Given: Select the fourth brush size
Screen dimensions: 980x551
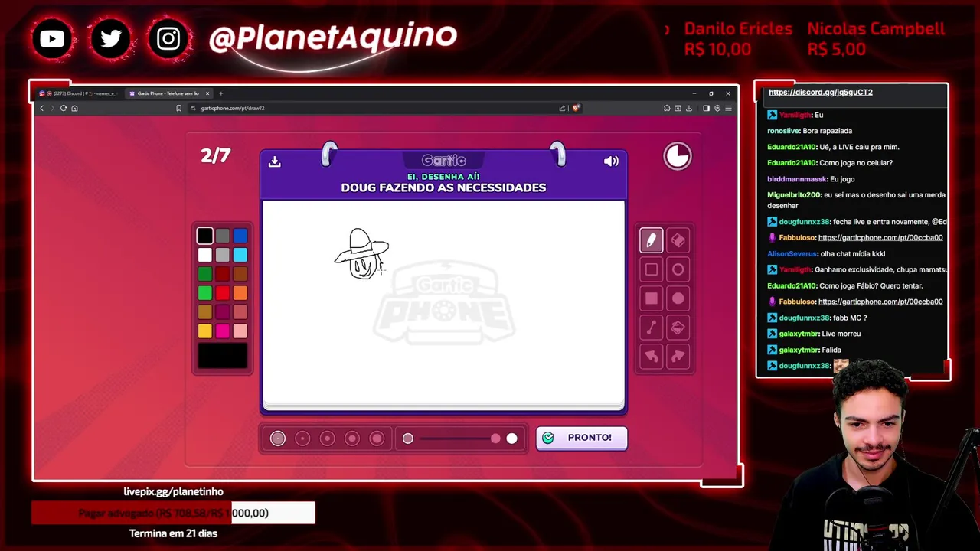Looking at the screenshot, I should [352, 439].
